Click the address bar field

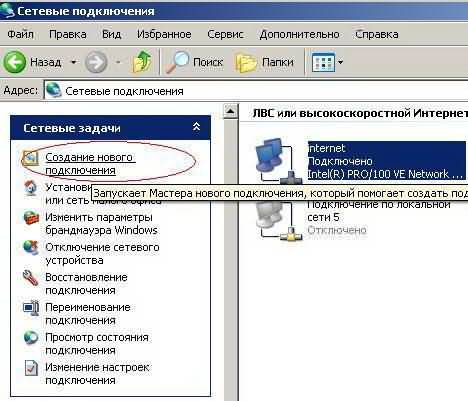256,91
